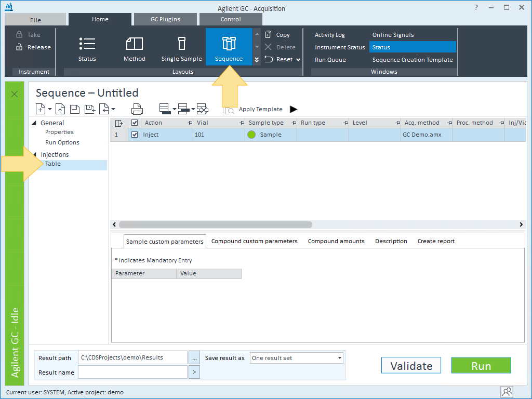Click the Release instrument lock icon

19,47
